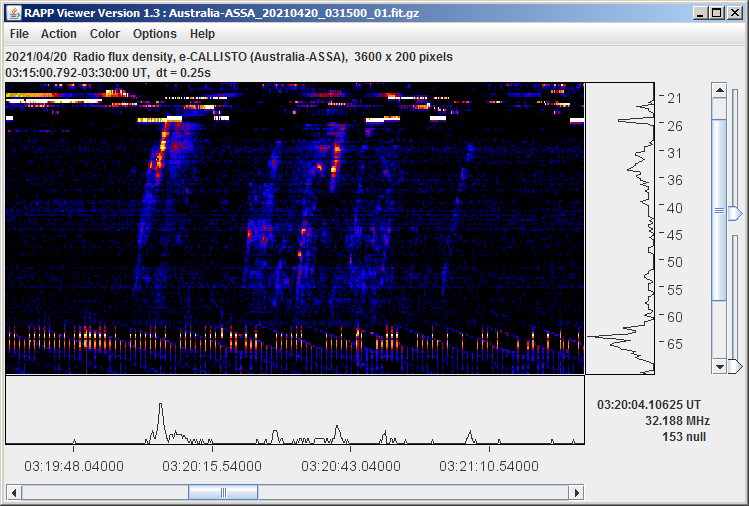Click the vertical scrollbar down arrow

718,366
